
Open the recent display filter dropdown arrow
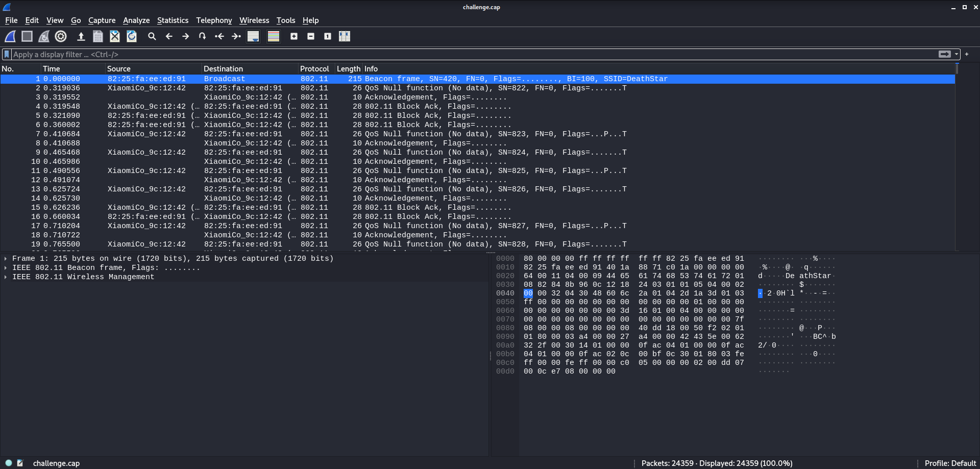click(x=957, y=54)
